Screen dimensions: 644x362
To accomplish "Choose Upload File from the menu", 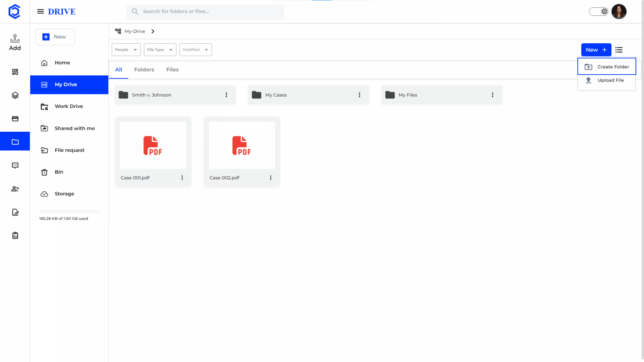I will click(606, 80).
